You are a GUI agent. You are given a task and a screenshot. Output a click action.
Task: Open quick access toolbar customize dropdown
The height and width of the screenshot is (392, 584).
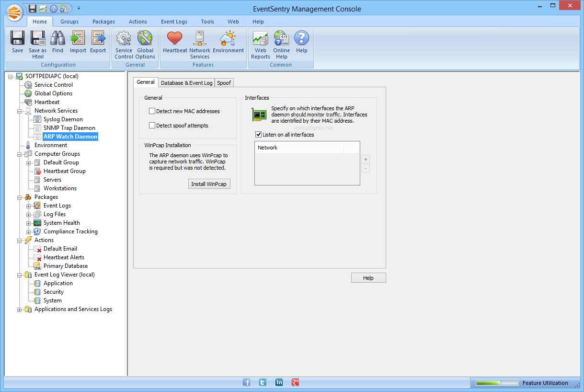[x=79, y=8]
